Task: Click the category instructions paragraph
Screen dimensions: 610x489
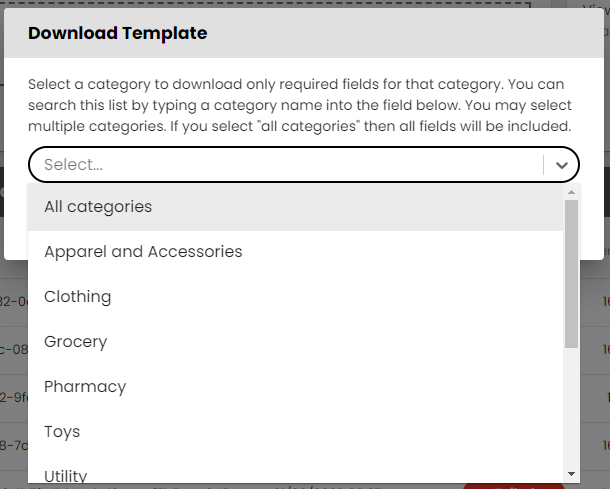Action: coord(300,106)
